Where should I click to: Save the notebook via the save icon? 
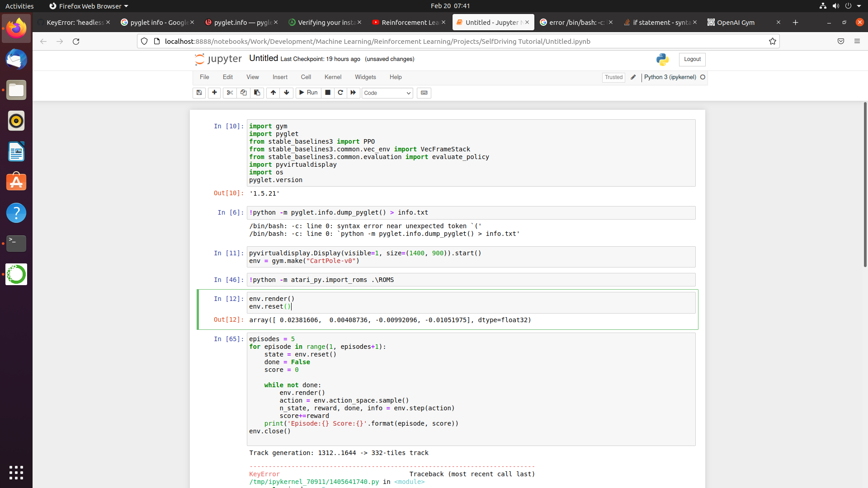[199, 93]
